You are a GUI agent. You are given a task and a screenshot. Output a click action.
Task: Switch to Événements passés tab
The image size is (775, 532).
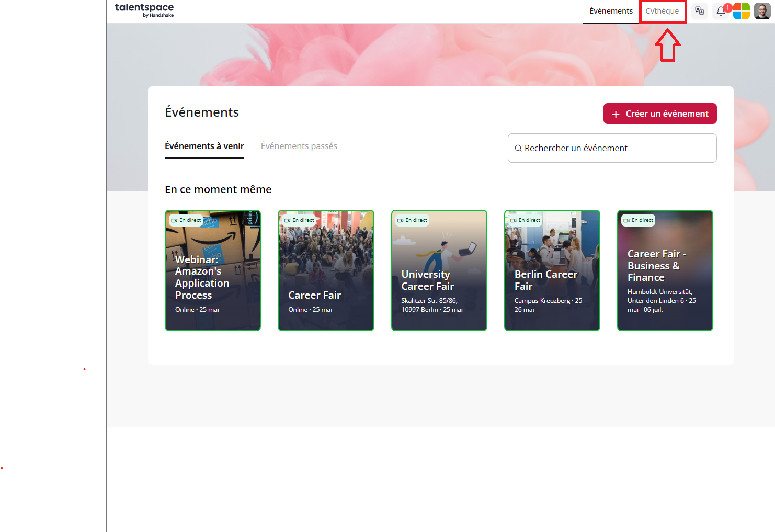(299, 146)
